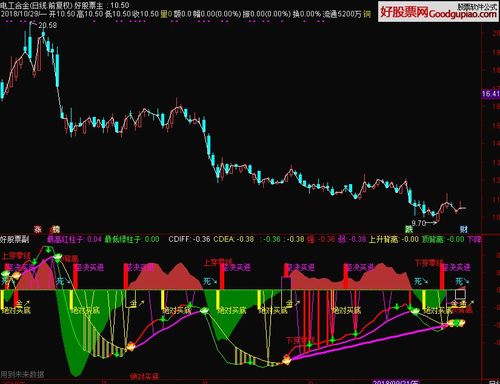Click the 铜 tag at the end of the info bar
The height and width of the screenshot is (384, 500).
(x=367, y=14)
